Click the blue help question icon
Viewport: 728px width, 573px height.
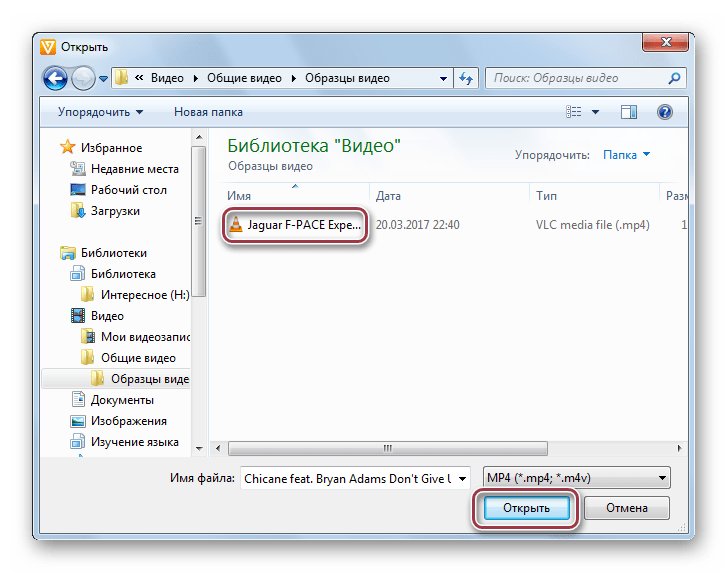click(665, 112)
